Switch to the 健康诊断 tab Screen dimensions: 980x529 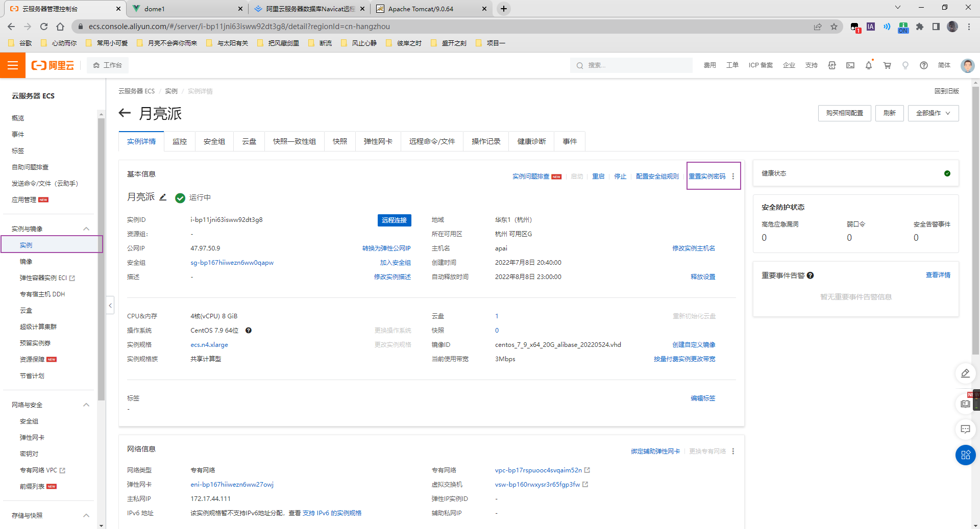(x=532, y=141)
